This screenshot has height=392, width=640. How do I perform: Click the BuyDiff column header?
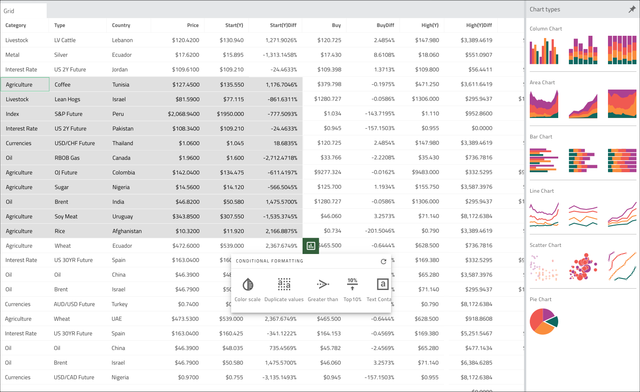pos(385,25)
